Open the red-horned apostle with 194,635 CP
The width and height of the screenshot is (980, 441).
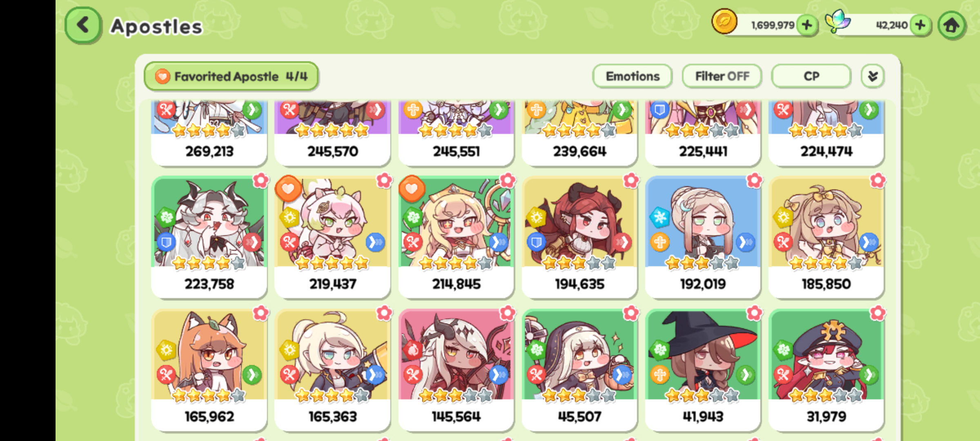point(579,237)
